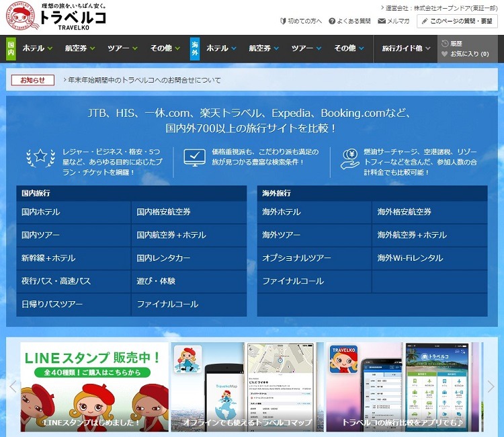This screenshot has height=437, width=504.
Task: Select overseas ファイナルコール
Action: click(x=314, y=281)
